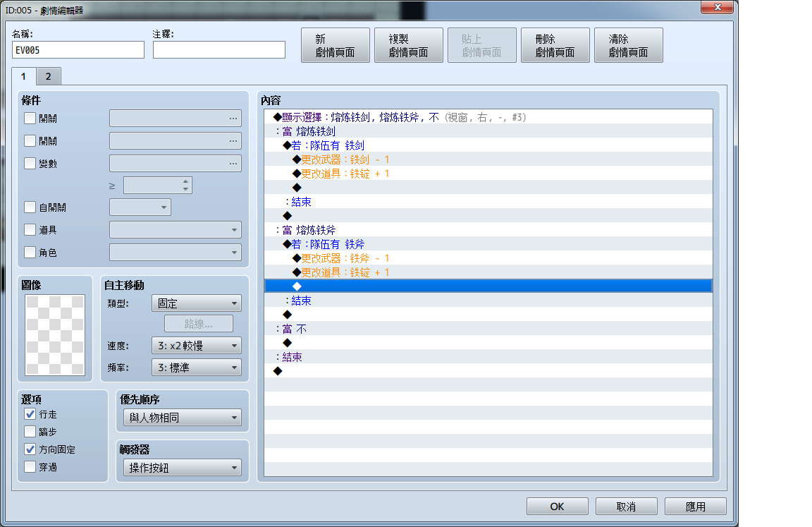Enable the 踏步 option checkbox

point(30,432)
